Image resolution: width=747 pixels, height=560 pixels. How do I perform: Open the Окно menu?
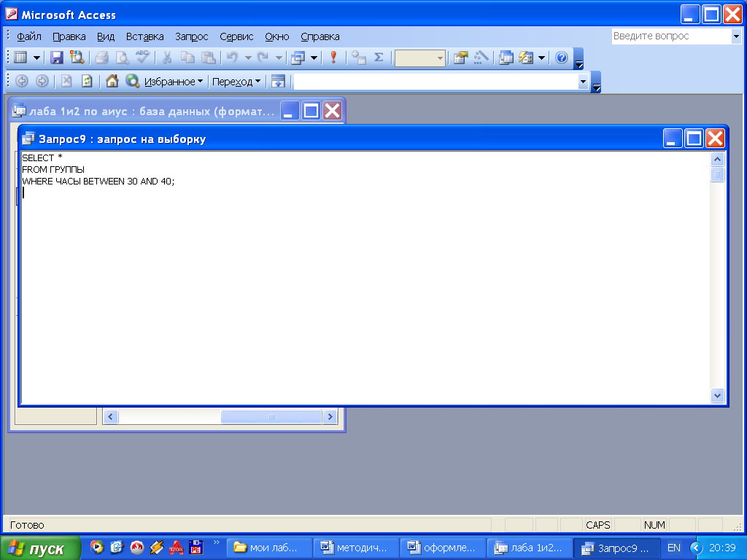[x=276, y=36]
